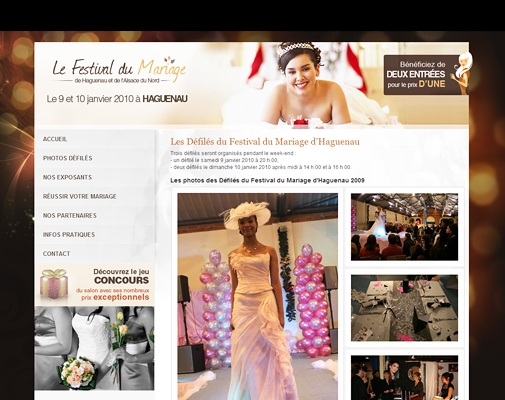Screen dimensions: 505x400
Task: Open the Accueil menu item
Action: coord(55,139)
